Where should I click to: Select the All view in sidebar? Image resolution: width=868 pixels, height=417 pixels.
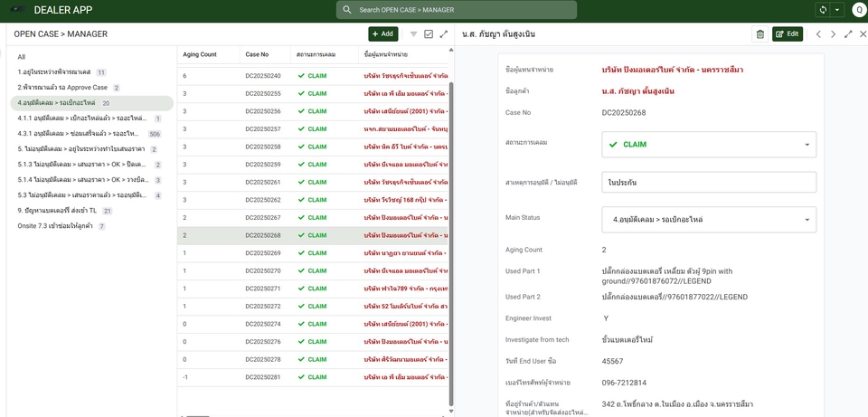pos(22,57)
